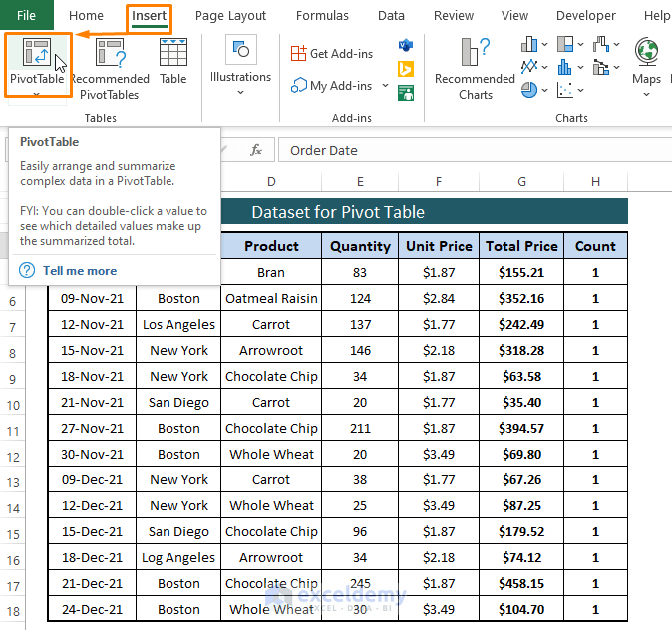Open the Formulas tab
The image size is (672, 630).
point(322,16)
